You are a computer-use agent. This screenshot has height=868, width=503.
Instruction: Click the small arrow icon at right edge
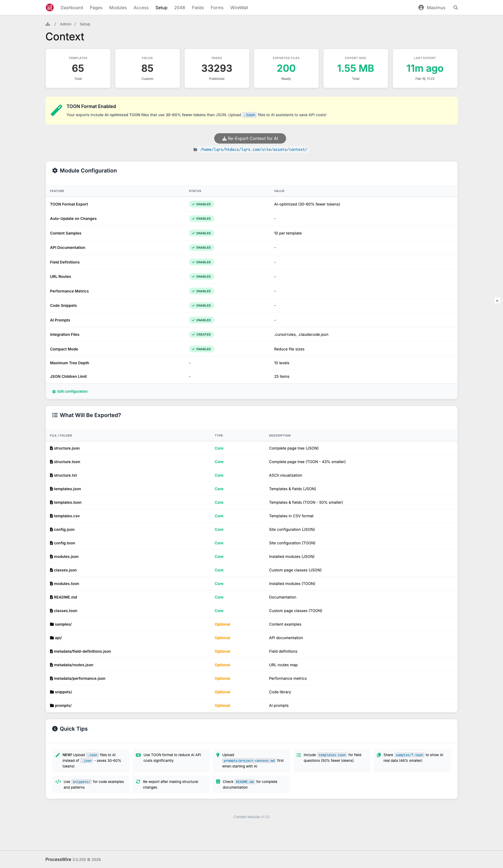coord(497,301)
